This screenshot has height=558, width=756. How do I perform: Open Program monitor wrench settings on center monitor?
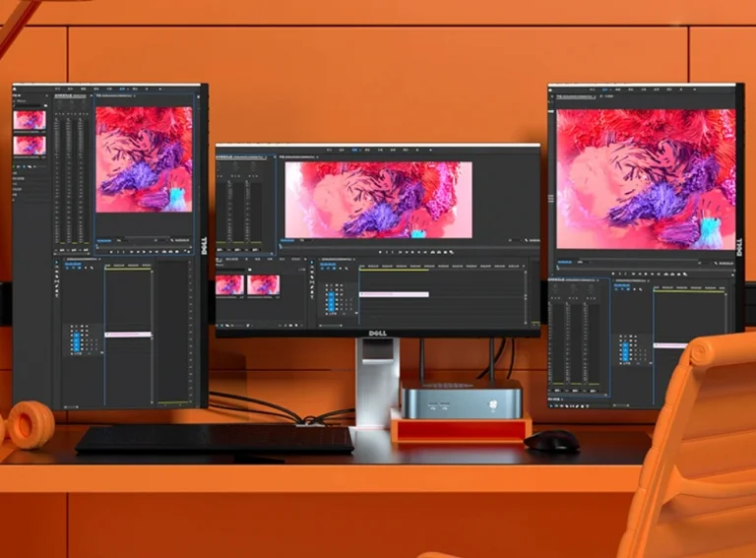(x=527, y=240)
